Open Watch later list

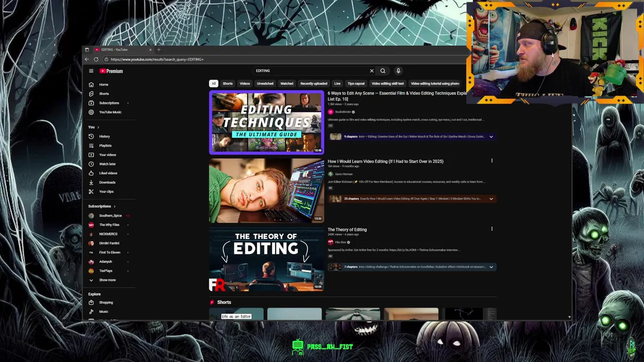tap(107, 164)
